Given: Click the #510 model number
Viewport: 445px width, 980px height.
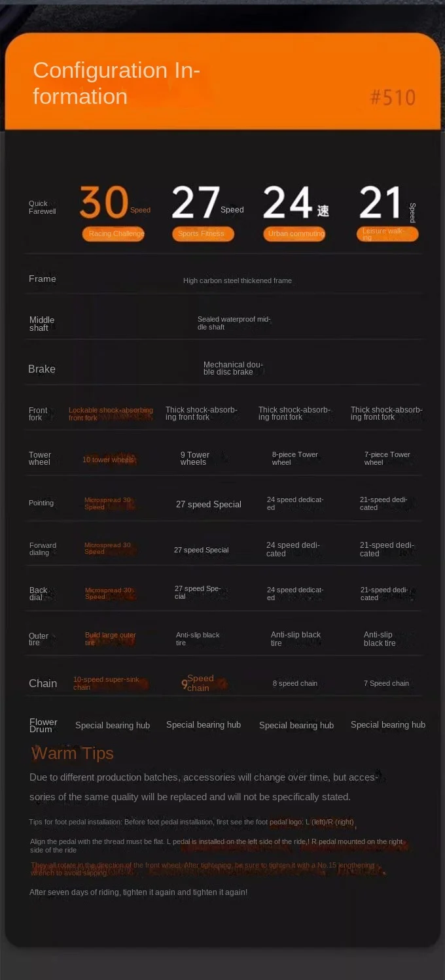Looking at the screenshot, I should pos(393,98).
